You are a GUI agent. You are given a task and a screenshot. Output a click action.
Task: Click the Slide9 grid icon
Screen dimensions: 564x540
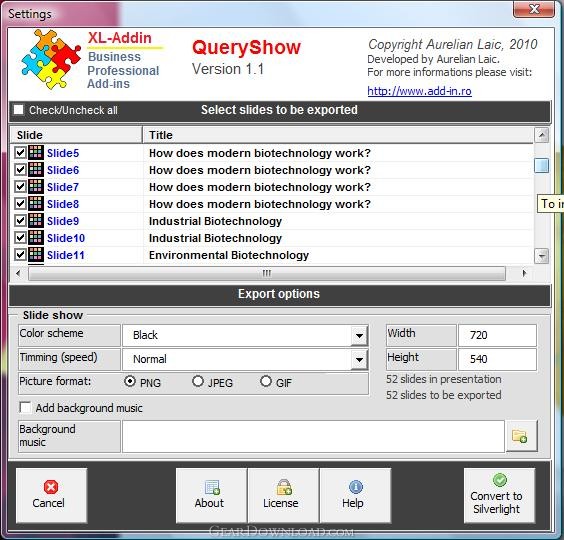pos(36,221)
